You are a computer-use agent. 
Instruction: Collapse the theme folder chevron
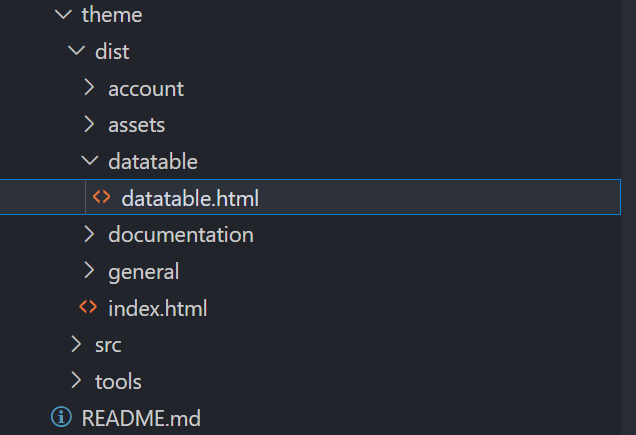point(63,15)
